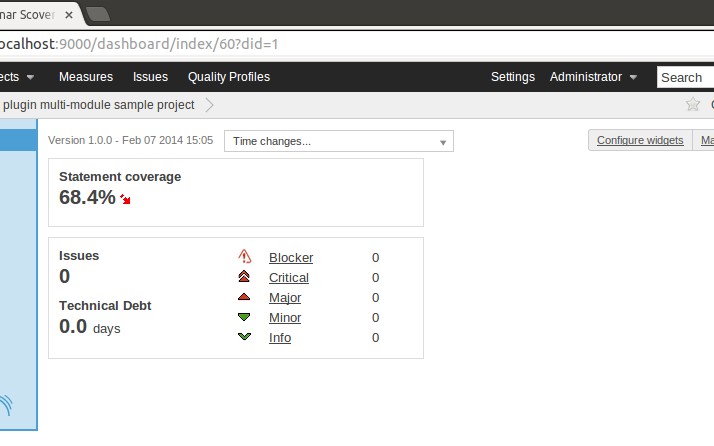Open the Blocker issues link
This screenshot has height=446, width=714.
click(290, 257)
